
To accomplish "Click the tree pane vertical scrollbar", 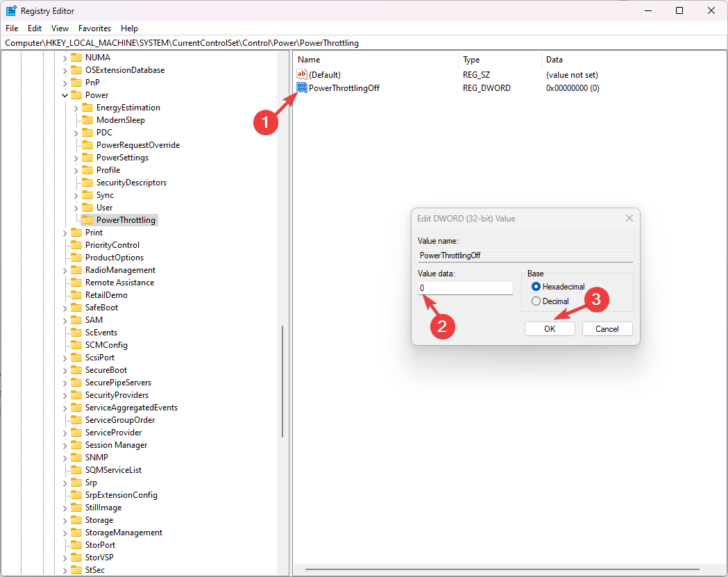I will pos(282,382).
